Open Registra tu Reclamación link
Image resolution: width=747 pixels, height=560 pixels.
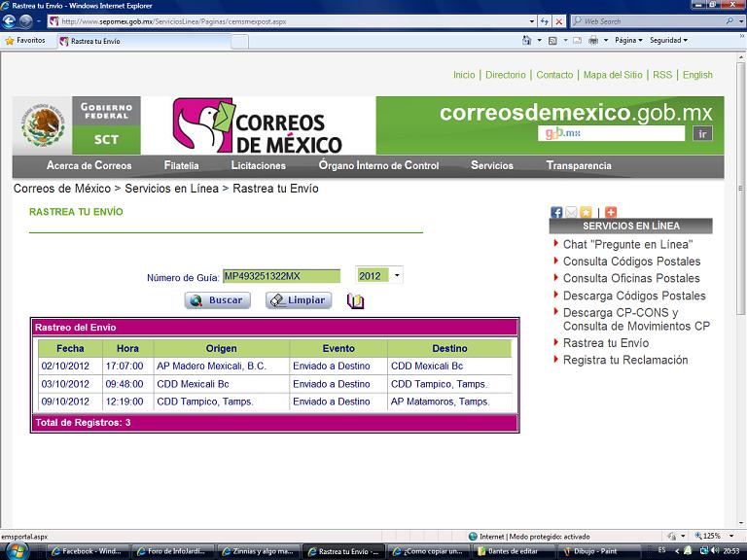click(625, 360)
